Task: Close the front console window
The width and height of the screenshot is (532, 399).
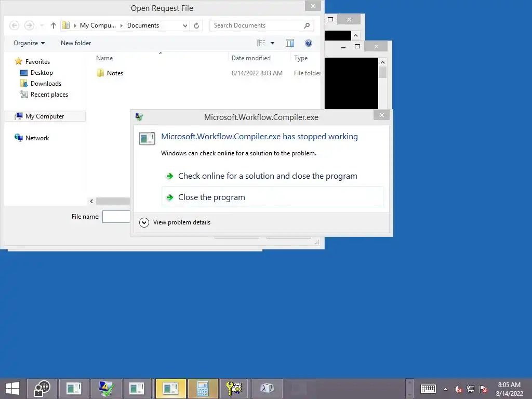Action: 376,46
